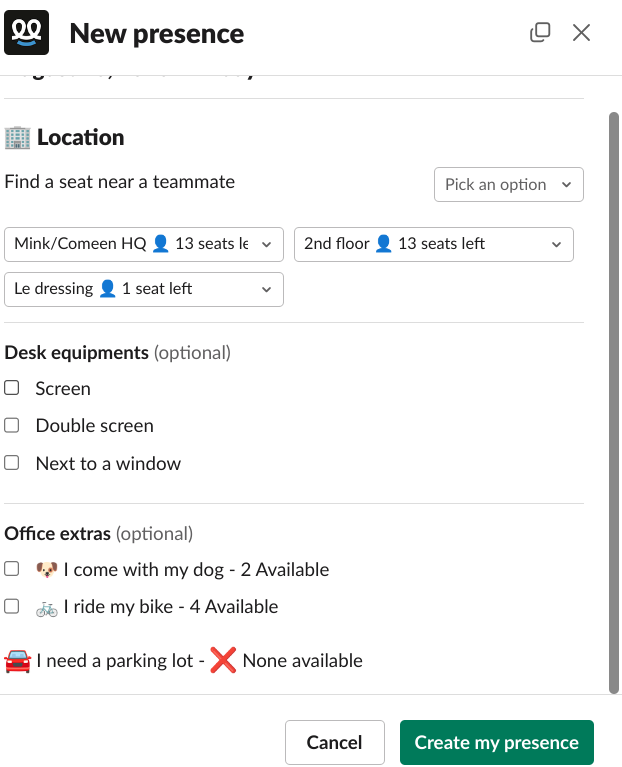
Task: Click the red cross None available icon
Action: 223,660
